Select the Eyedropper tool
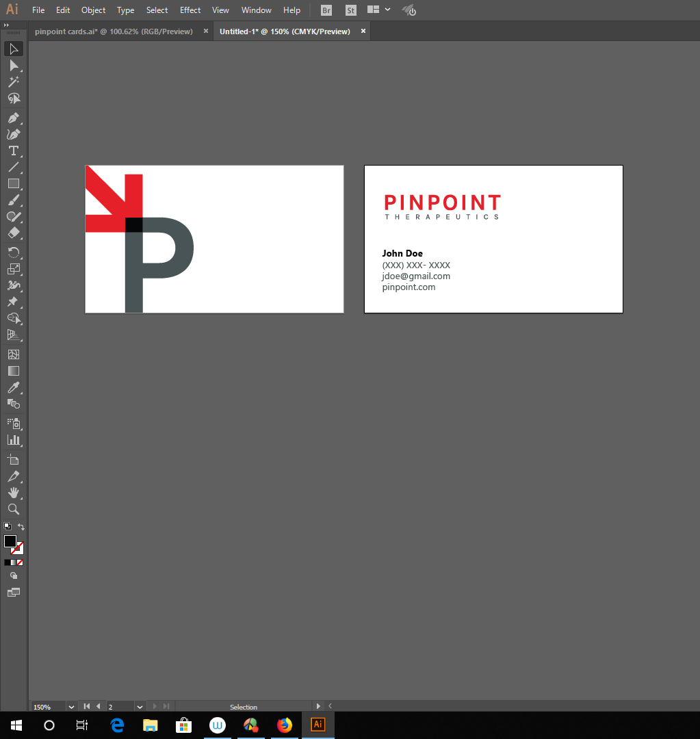Image resolution: width=700 pixels, height=739 pixels. [x=13, y=388]
